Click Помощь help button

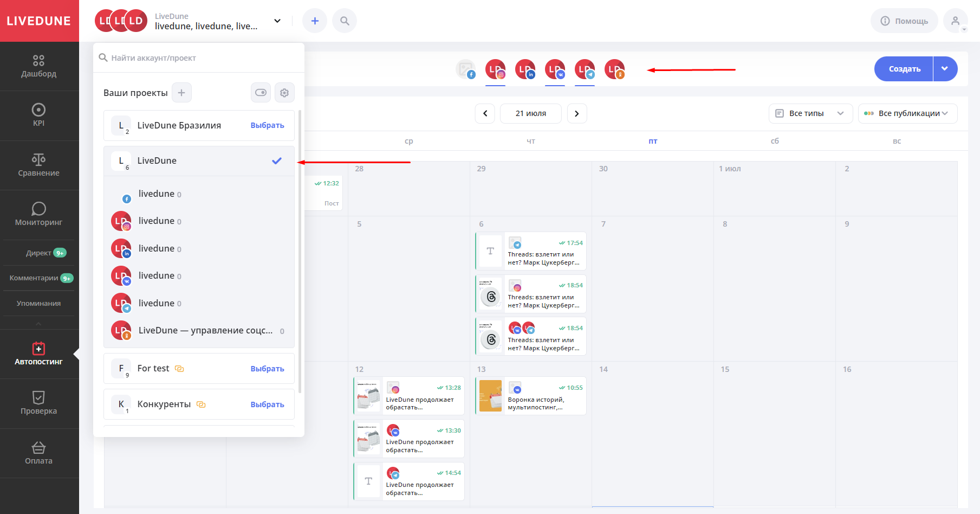click(x=904, y=21)
